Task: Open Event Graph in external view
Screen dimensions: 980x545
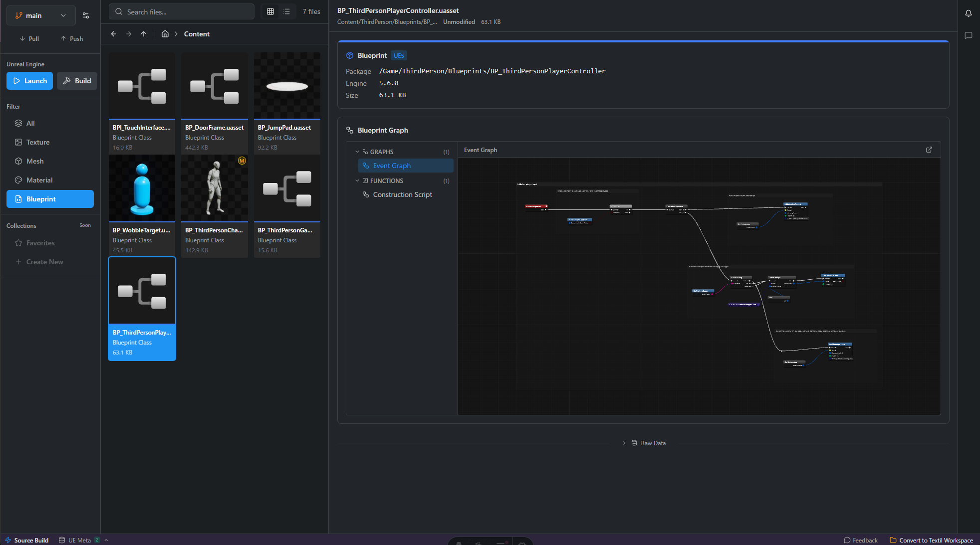Action: pyautogui.click(x=929, y=150)
